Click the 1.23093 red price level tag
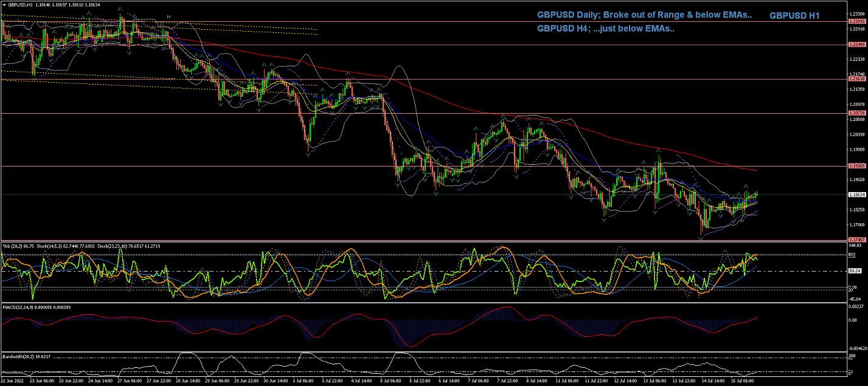The height and width of the screenshot is (386, 868). point(856,21)
